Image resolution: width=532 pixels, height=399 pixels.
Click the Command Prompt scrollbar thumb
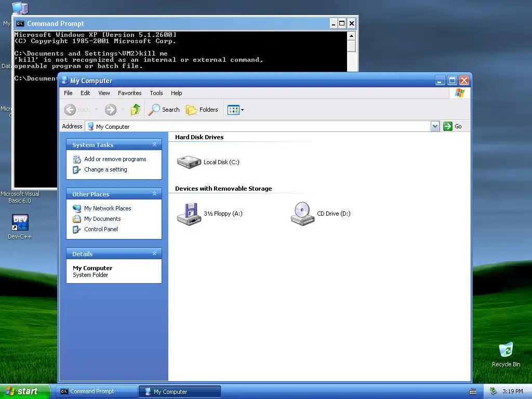point(352,46)
